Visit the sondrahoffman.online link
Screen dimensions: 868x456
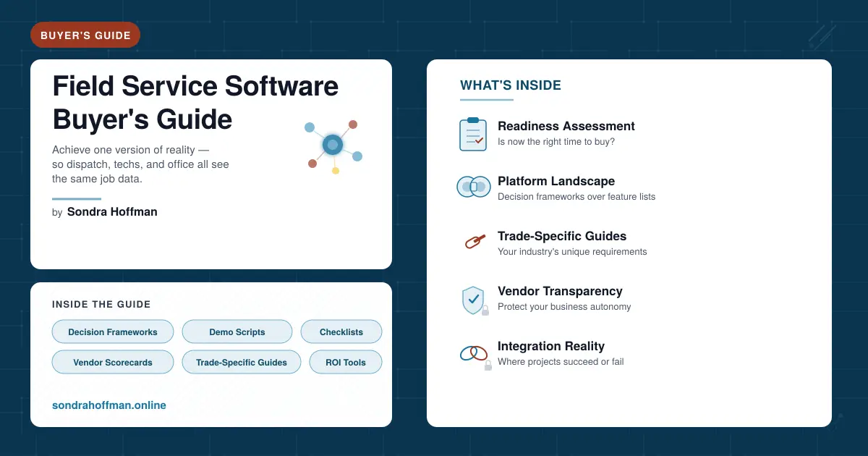[x=109, y=405]
